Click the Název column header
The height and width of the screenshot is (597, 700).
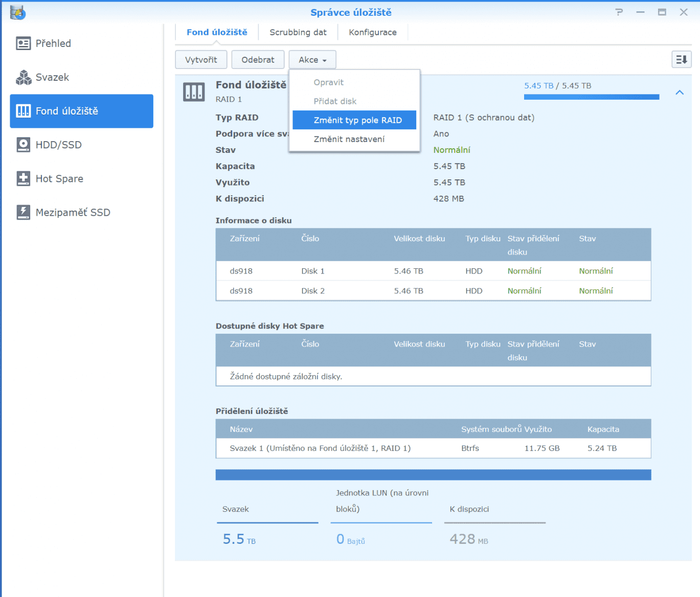tap(241, 429)
